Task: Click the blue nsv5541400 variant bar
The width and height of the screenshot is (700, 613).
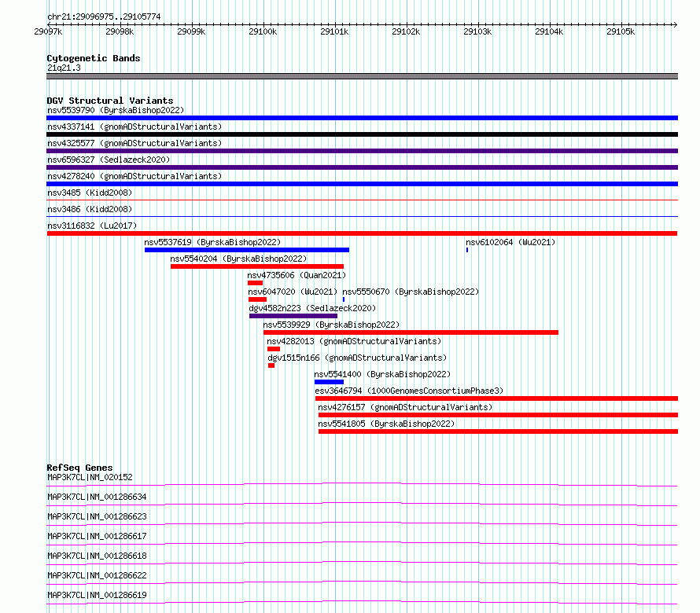Action: pyautogui.click(x=329, y=383)
